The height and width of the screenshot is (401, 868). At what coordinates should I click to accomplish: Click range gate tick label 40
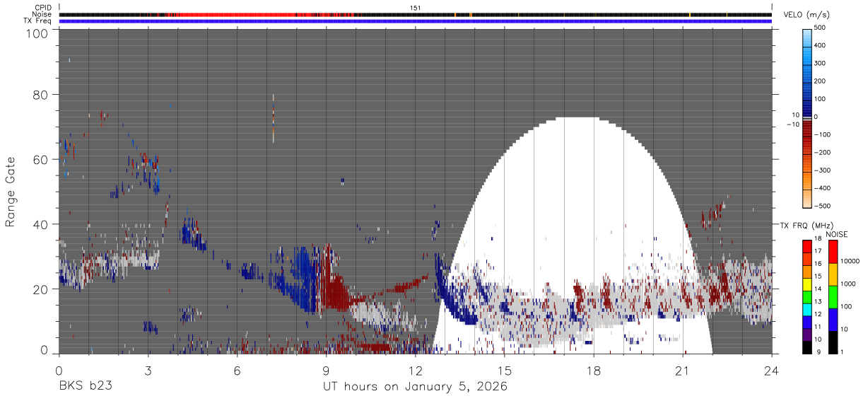[x=40, y=224]
